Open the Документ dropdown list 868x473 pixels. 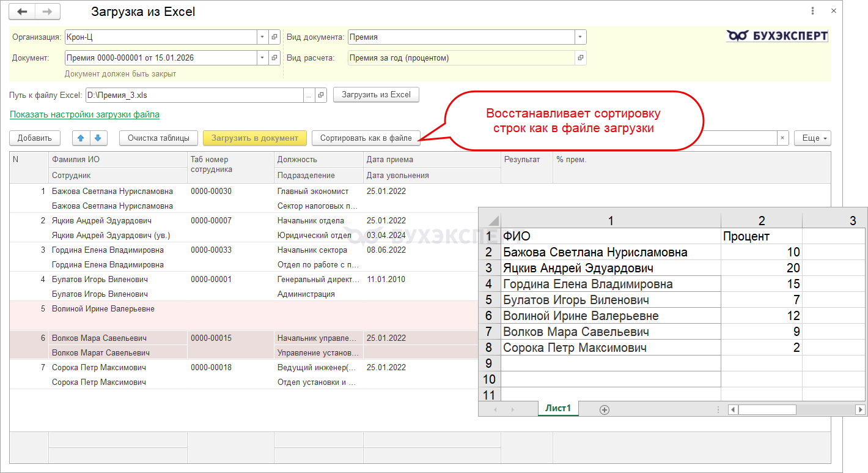[x=262, y=58]
